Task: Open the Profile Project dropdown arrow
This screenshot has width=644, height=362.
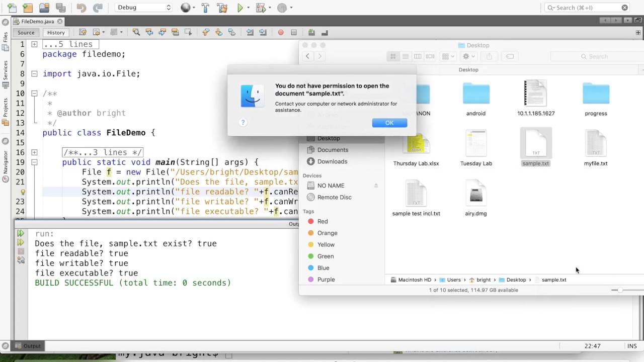Action: coord(291,8)
